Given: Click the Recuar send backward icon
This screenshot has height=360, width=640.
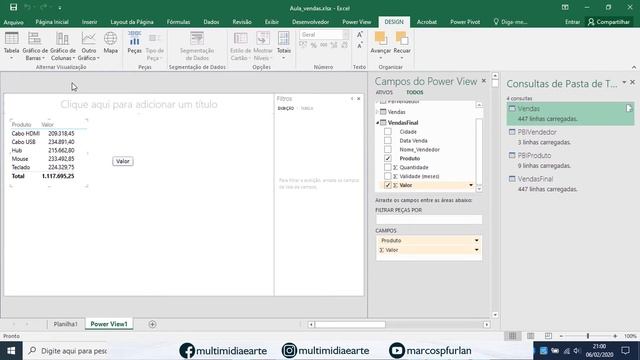Looking at the screenshot, I should 402,38.
